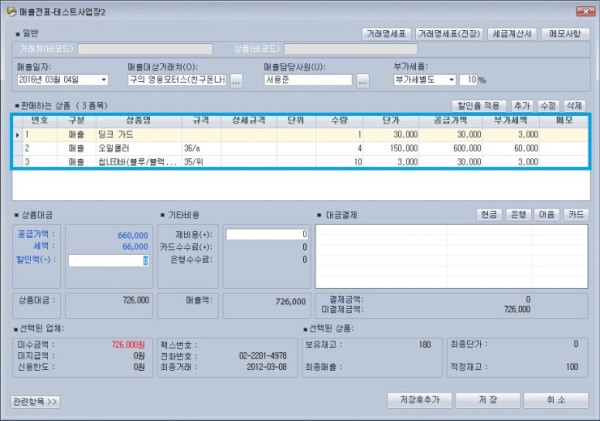This screenshot has width=600, height=421.
Task: Click the 저장후추가 button
Action: click(x=420, y=400)
